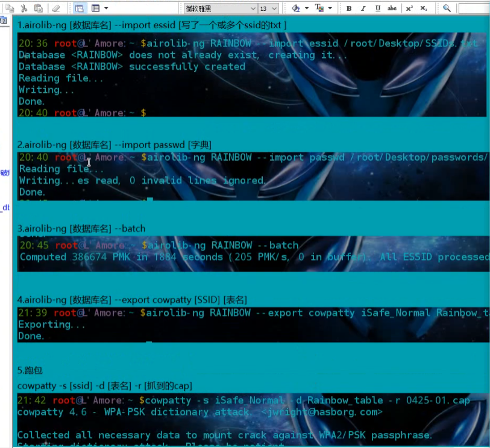Screen dimensions: 490x448
Task: Toggle bold formatting
Action: click(x=349, y=8)
